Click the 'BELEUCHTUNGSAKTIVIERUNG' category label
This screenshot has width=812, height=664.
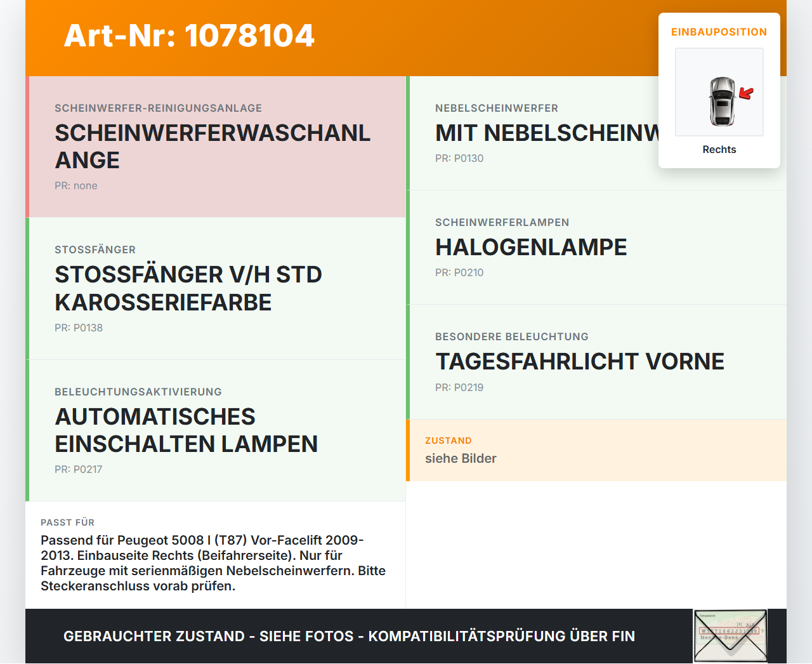pyautogui.click(x=138, y=392)
